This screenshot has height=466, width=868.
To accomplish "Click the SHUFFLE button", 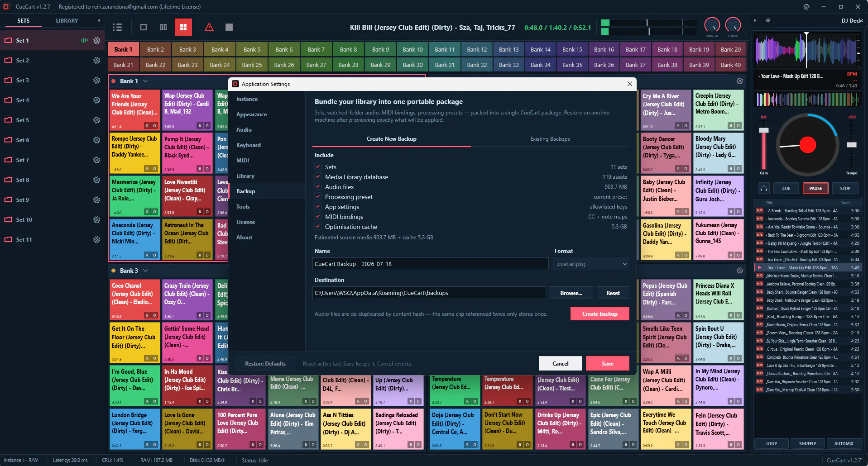I will click(808, 444).
